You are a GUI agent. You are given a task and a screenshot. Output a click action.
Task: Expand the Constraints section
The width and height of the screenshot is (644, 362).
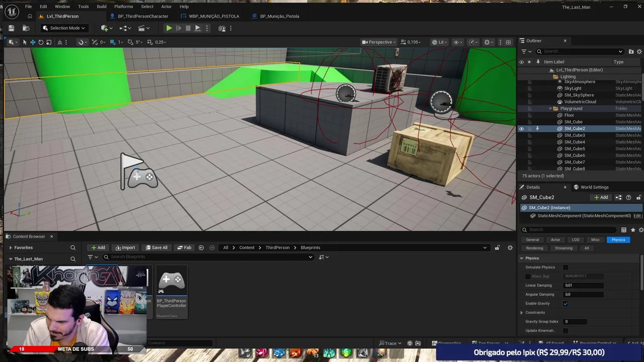[522, 313]
